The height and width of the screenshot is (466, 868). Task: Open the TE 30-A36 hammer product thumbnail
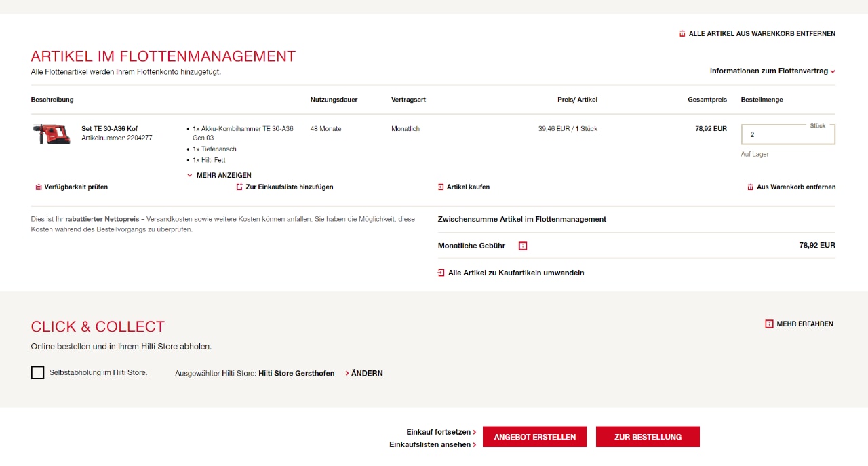(52, 134)
